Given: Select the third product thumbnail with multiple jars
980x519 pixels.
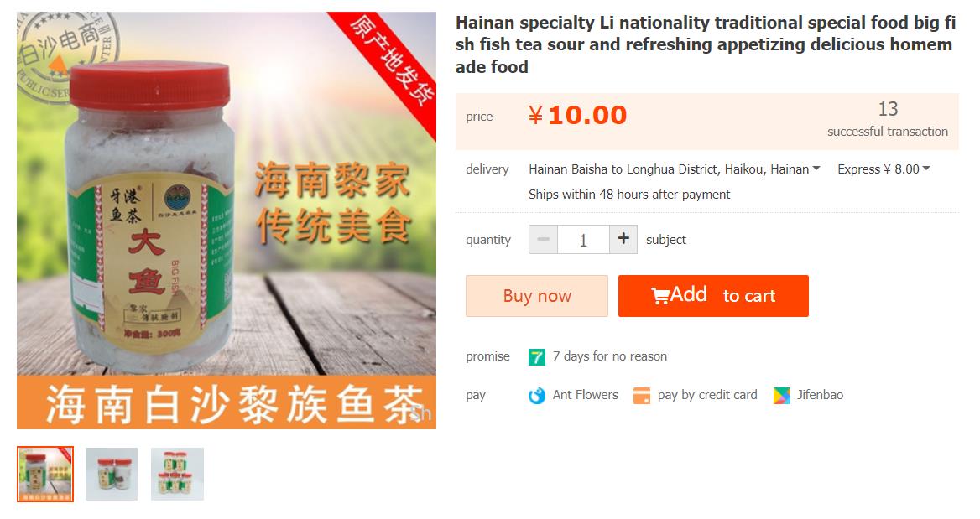Looking at the screenshot, I should point(178,474).
